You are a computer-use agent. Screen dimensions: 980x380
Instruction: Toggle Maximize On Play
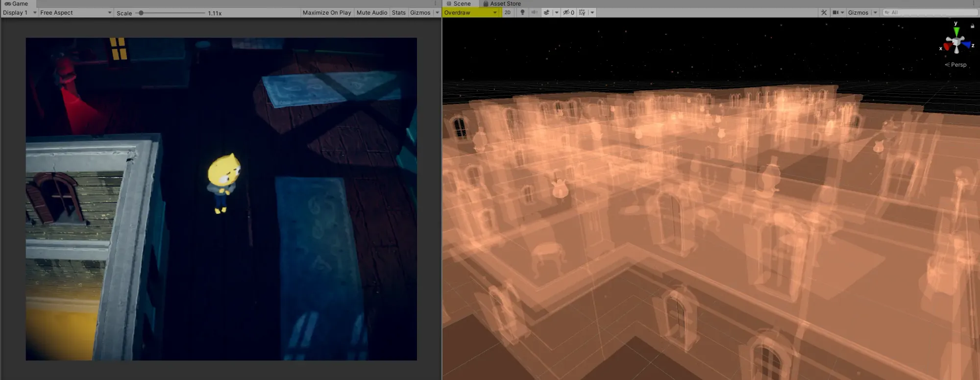[x=327, y=13]
